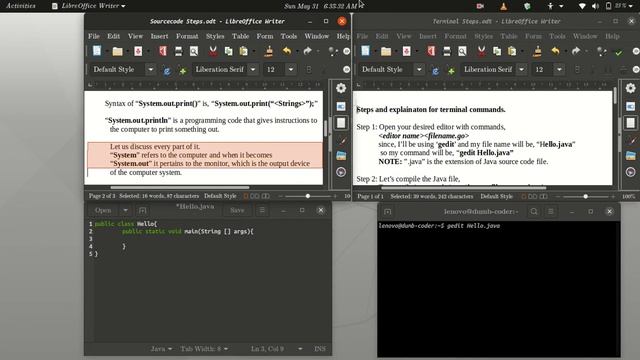Viewport: 640px width, 360px height.
Task: Open Gallery sidebar panel in Sourcecode Steps window
Action: pyautogui.click(x=341, y=156)
